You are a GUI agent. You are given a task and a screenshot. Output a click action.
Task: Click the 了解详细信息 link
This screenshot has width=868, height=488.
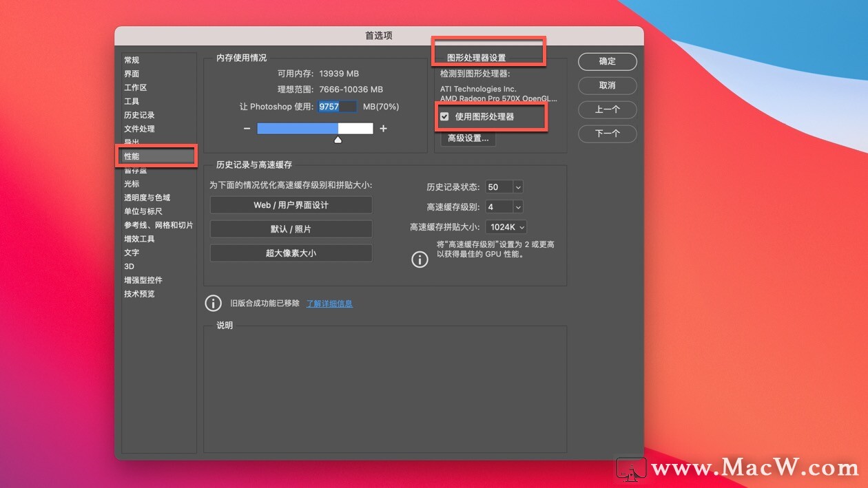[x=329, y=303]
